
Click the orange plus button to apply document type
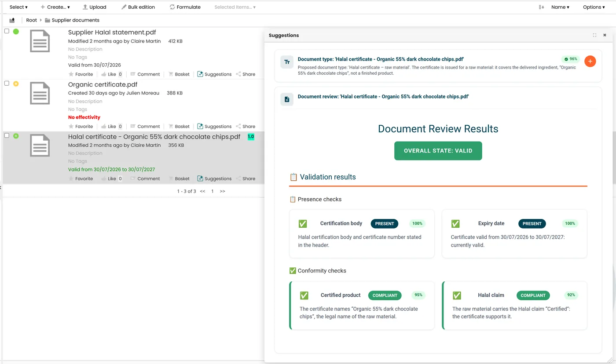pos(590,62)
